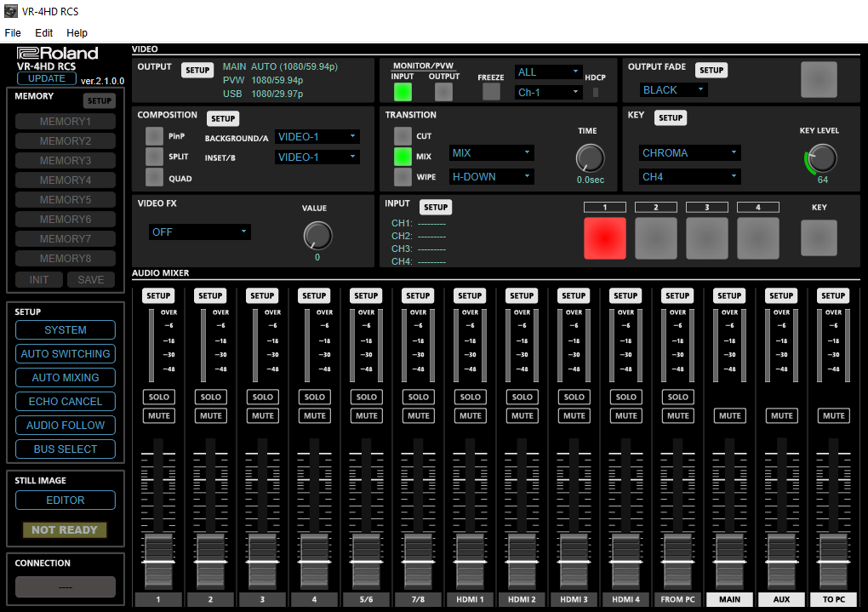Open AUTO SWITCHING setup

[66, 354]
